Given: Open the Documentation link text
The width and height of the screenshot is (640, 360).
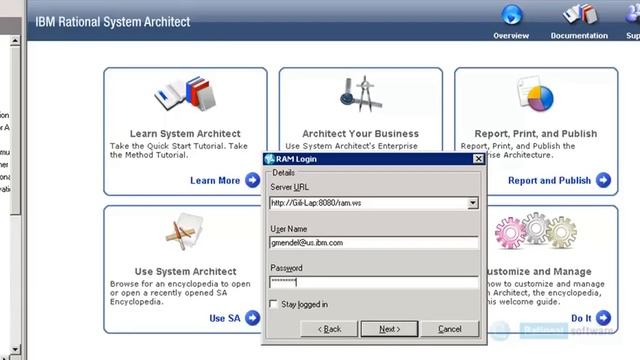Looking at the screenshot, I should tap(579, 36).
